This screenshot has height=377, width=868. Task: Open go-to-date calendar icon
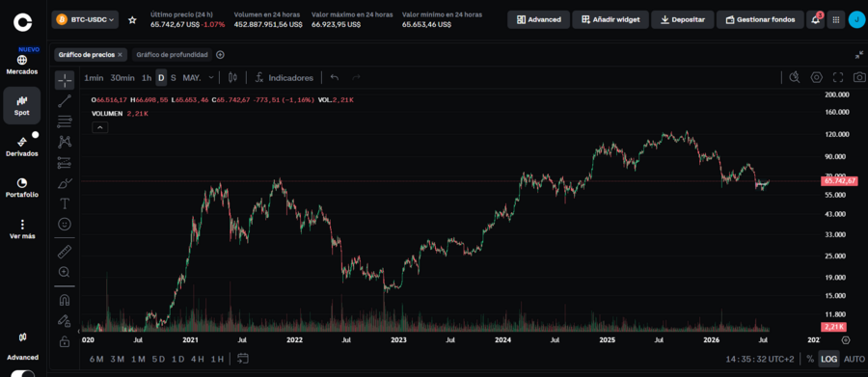click(x=242, y=359)
